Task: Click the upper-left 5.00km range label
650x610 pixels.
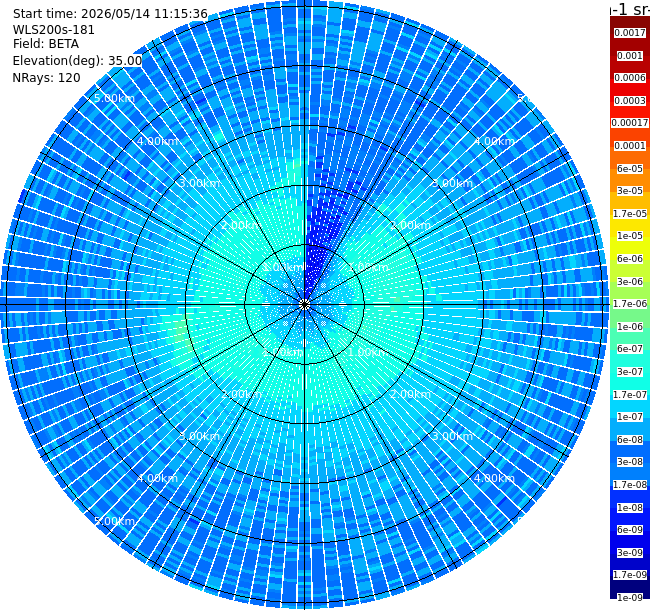Action: [x=114, y=98]
